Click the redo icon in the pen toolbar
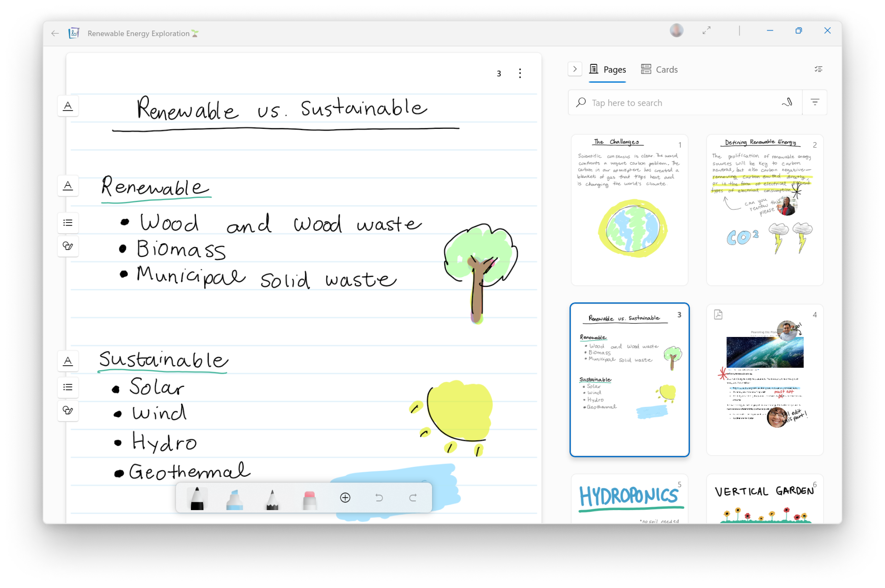 click(413, 498)
